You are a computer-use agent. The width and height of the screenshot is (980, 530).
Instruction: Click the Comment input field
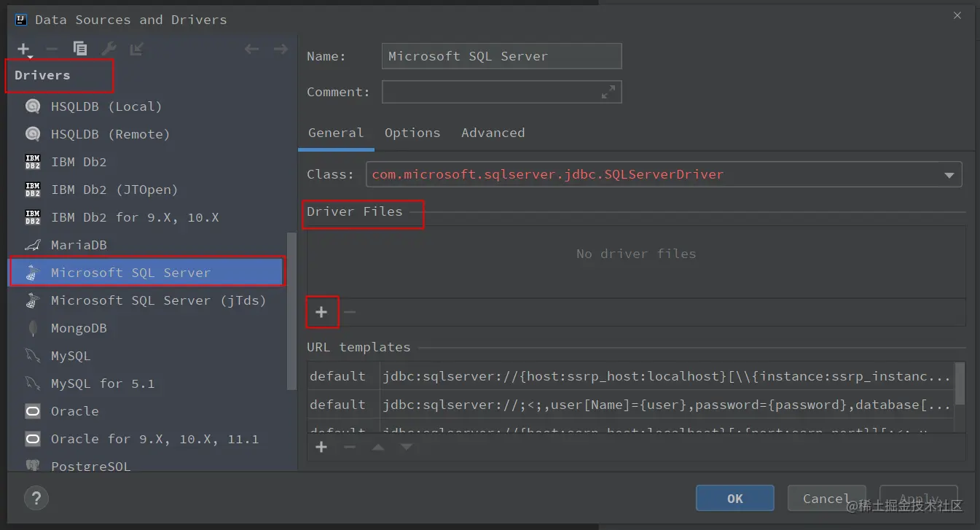coord(501,92)
